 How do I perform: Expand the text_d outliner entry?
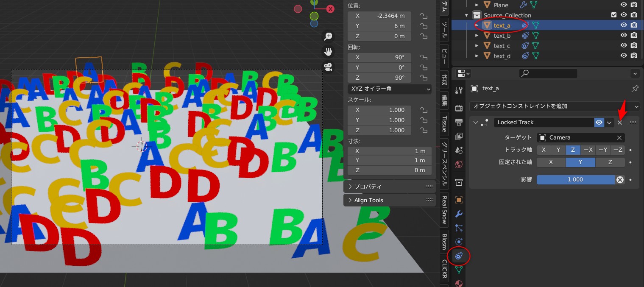pos(477,56)
